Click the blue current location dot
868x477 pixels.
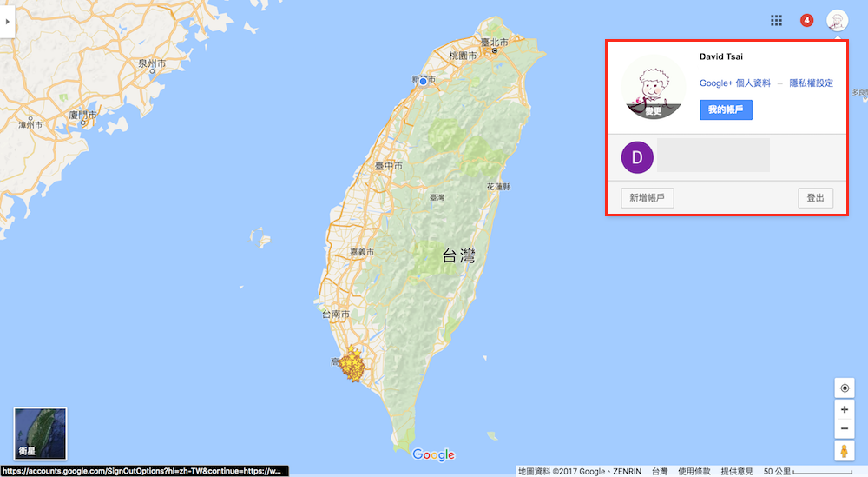click(423, 82)
